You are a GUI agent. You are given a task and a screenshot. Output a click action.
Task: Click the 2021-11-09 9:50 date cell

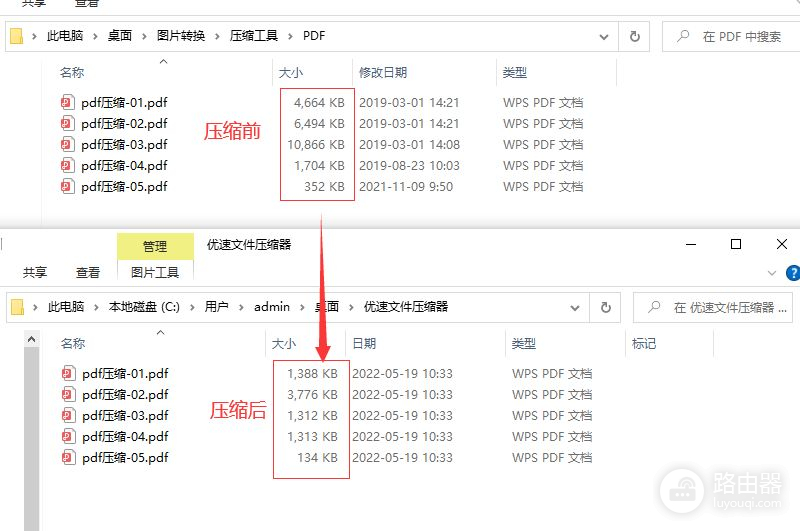(406, 186)
